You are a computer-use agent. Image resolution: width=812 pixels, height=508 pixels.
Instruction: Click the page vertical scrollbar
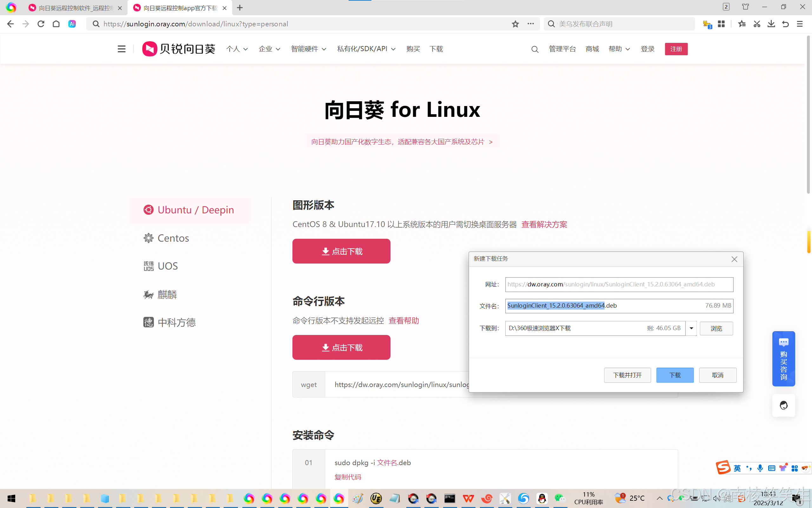[x=808, y=114]
